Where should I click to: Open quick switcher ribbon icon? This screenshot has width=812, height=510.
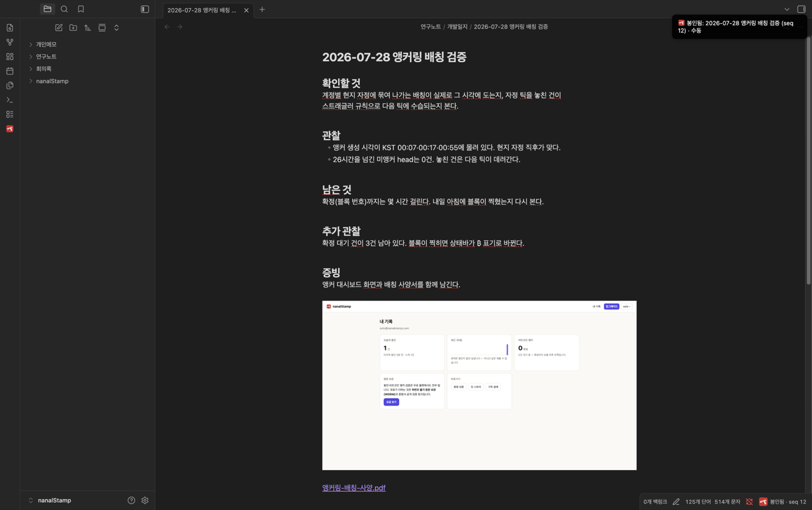pyautogui.click(x=10, y=28)
